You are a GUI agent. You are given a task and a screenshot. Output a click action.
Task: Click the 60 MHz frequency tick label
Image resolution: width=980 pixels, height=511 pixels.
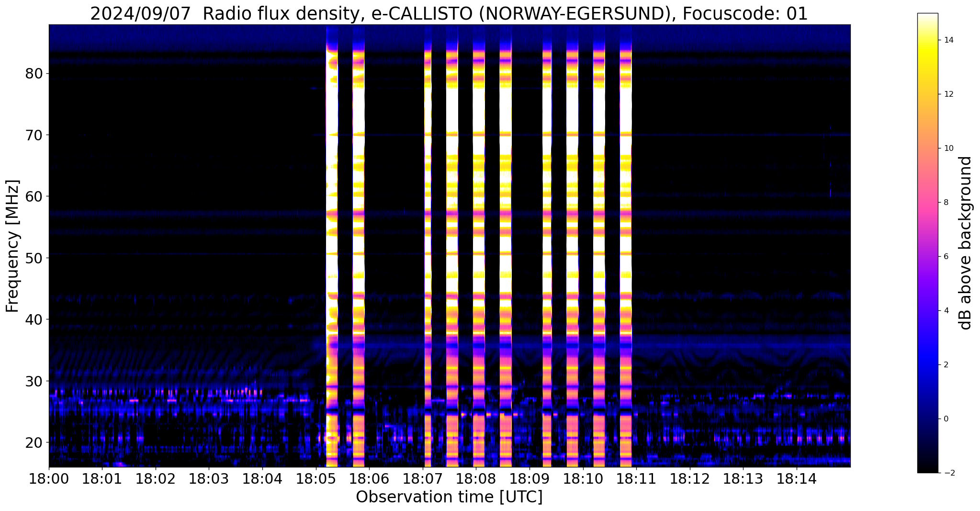[x=34, y=196]
